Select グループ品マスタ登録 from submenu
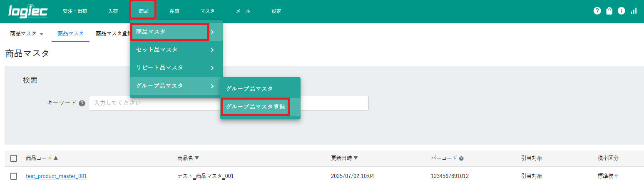 [256, 107]
